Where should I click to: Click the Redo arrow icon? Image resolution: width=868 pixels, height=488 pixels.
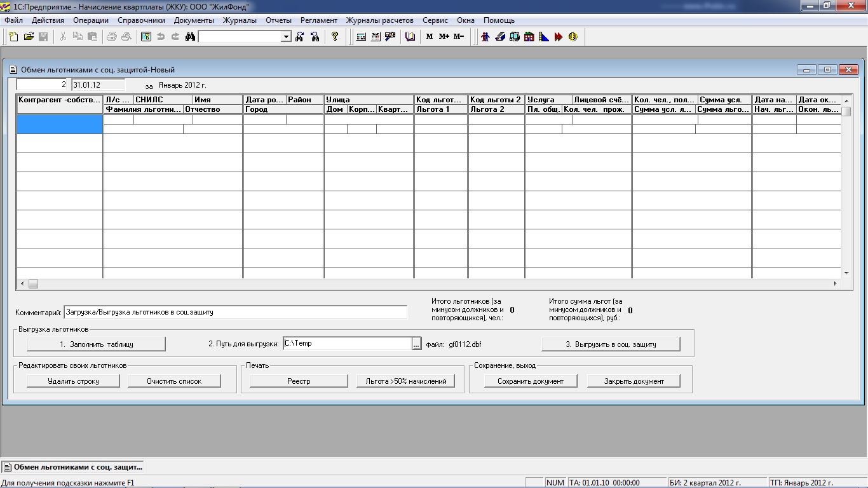(x=175, y=37)
